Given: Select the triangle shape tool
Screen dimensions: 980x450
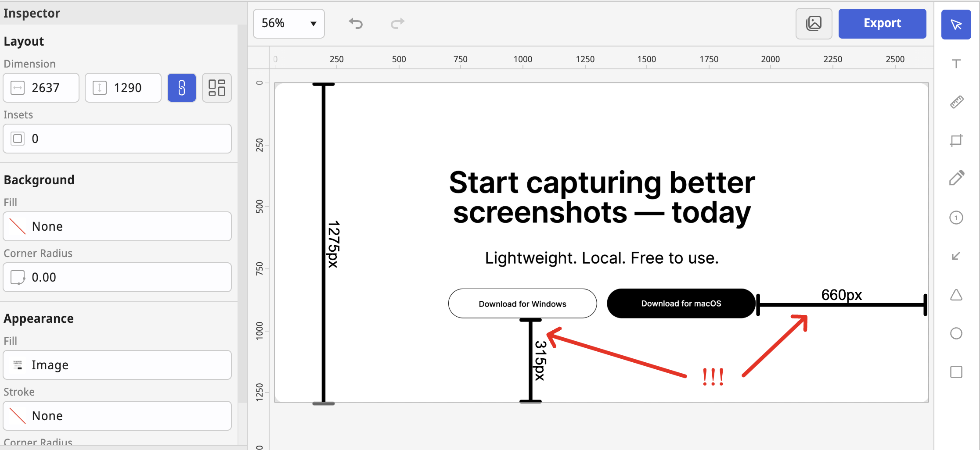Looking at the screenshot, I should (956, 295).
